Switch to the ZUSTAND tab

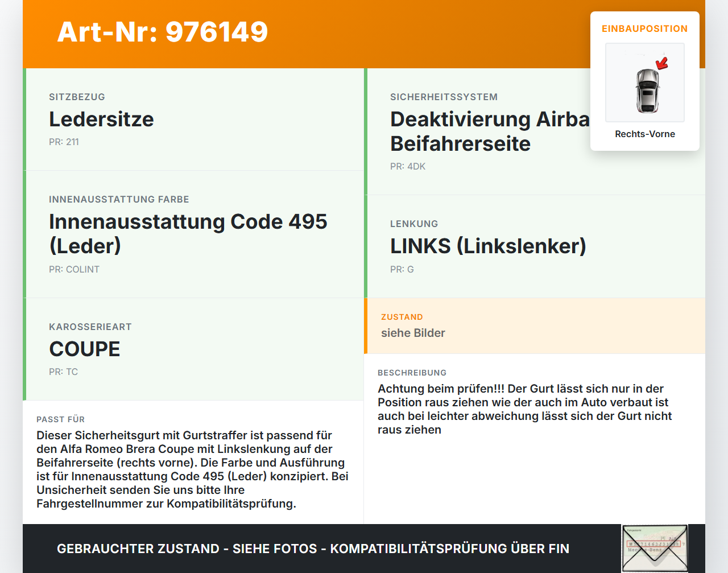click(x=402, y=317)
